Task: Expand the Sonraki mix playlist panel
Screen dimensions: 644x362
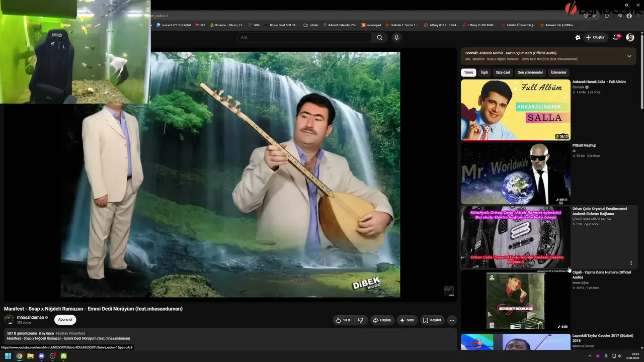Action: click(x=629, y=56)
